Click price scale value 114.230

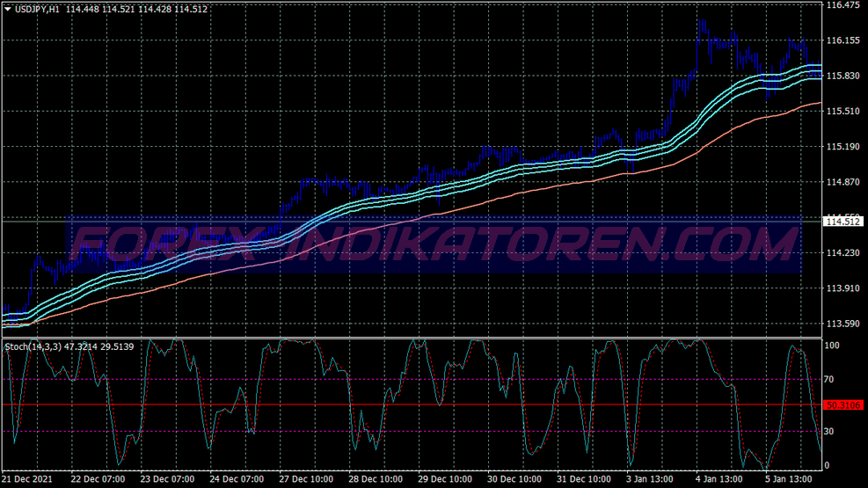[843, 253]
